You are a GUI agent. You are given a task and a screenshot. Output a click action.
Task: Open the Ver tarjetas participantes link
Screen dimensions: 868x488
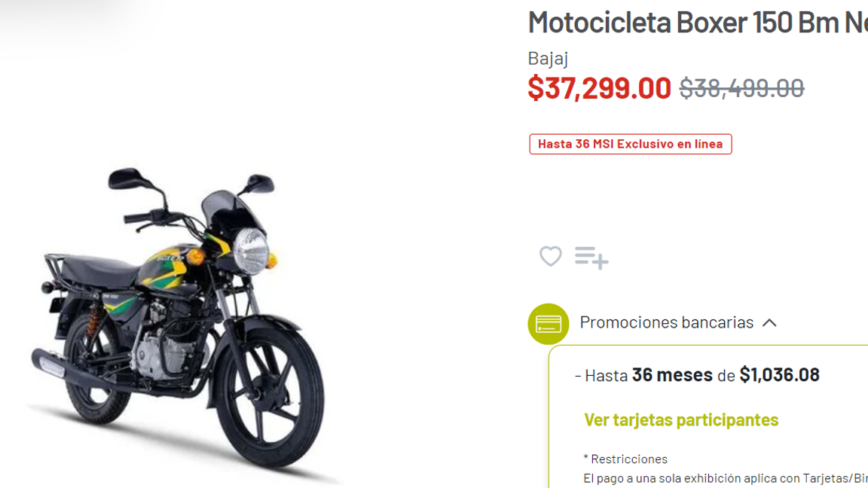pos(680,419)
